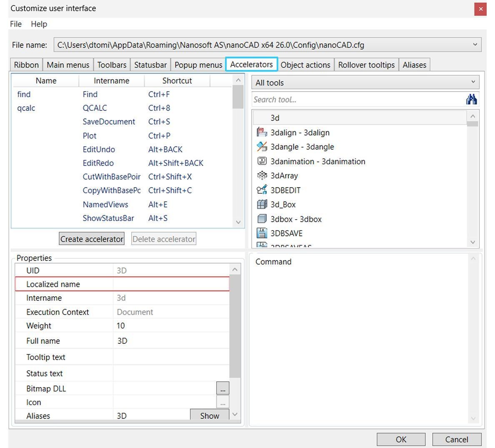The height and width of the screenshot is (448, 495).
Task: Click the Bitmap DLL browse button
Action: (x=222, y=388)
